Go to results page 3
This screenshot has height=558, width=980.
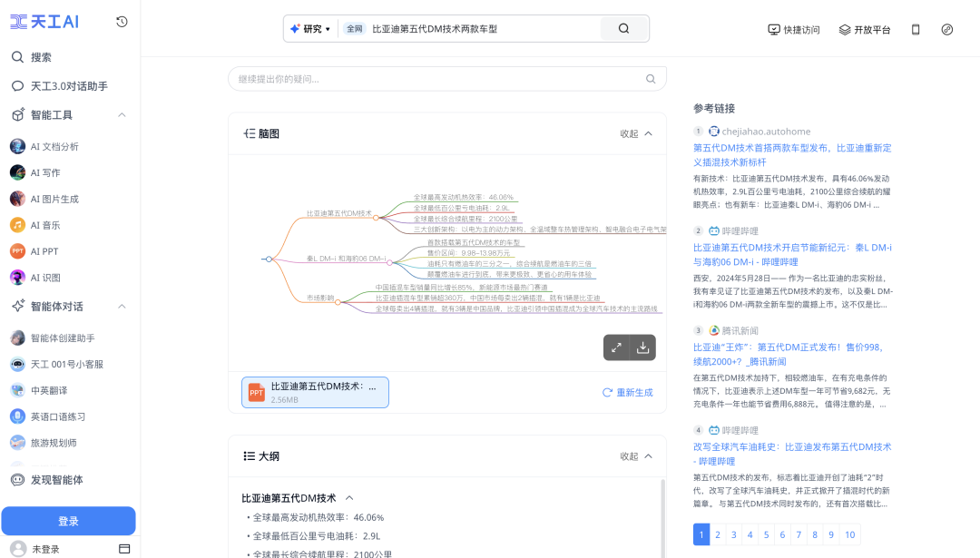pos(732,534)
